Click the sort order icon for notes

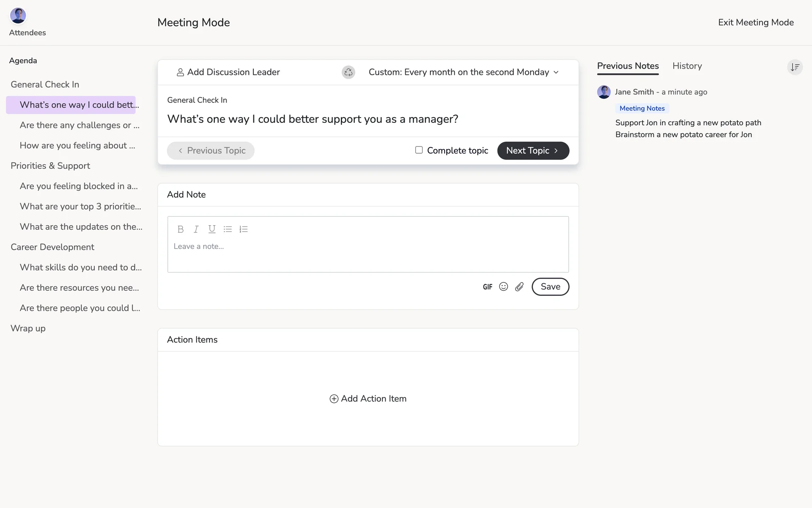pyautogui.click(x=795, y=67)
